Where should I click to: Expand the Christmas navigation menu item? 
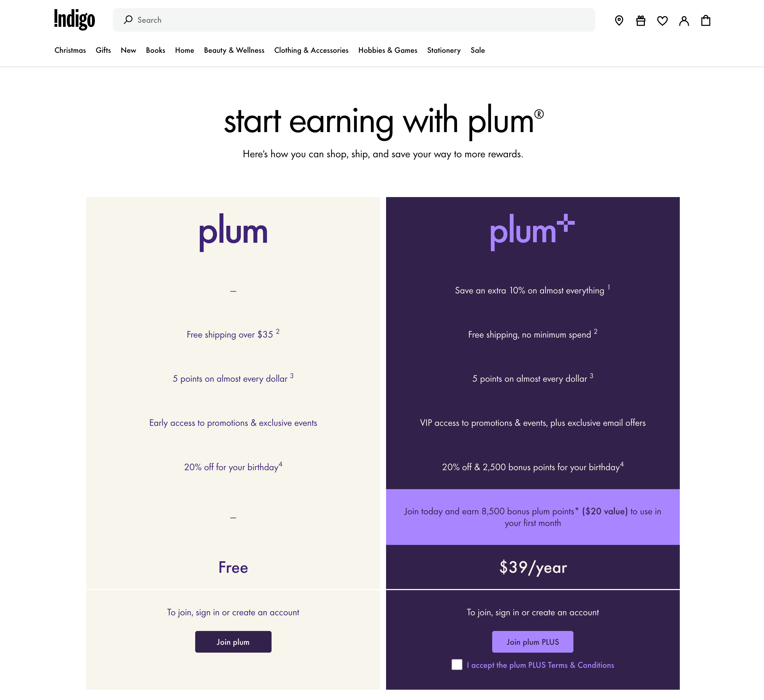tap(70, 50)
